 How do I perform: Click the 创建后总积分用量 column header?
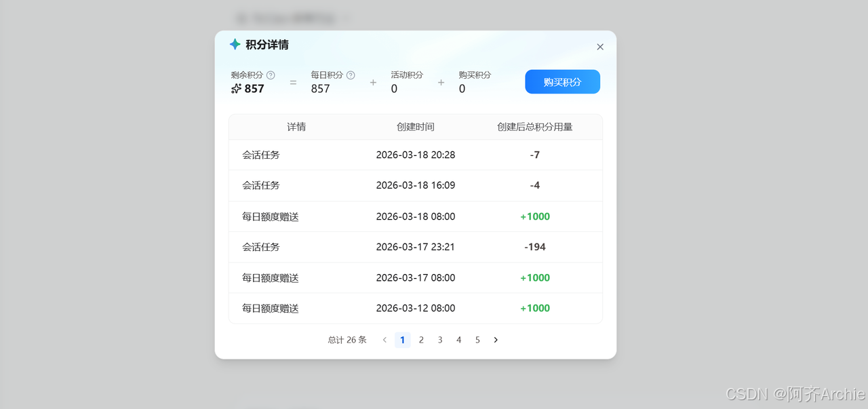click(535, 127)
